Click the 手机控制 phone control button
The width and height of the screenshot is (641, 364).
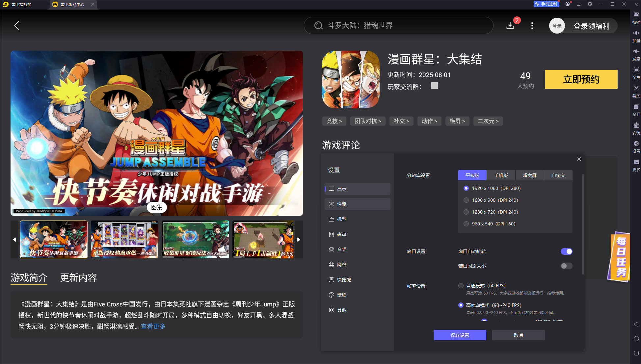click(546, 4)
